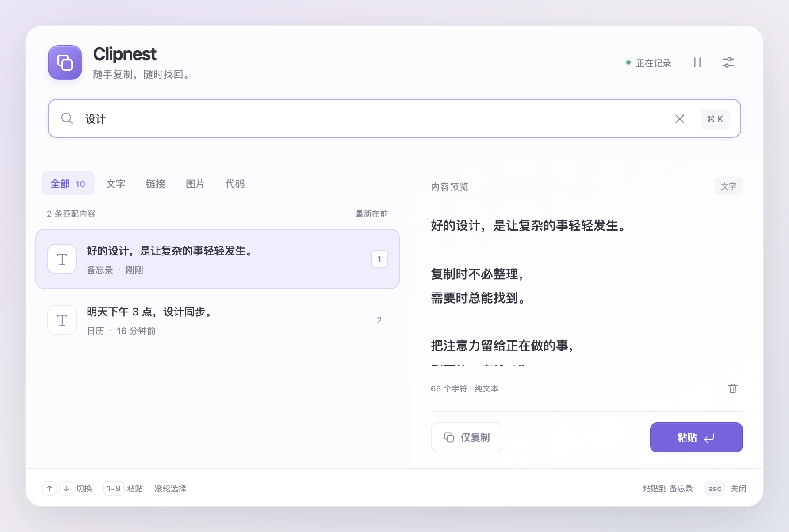This screenshot has height=532, width=789.
Task: Click 关闭 in the footer
Action: point(738,488)
